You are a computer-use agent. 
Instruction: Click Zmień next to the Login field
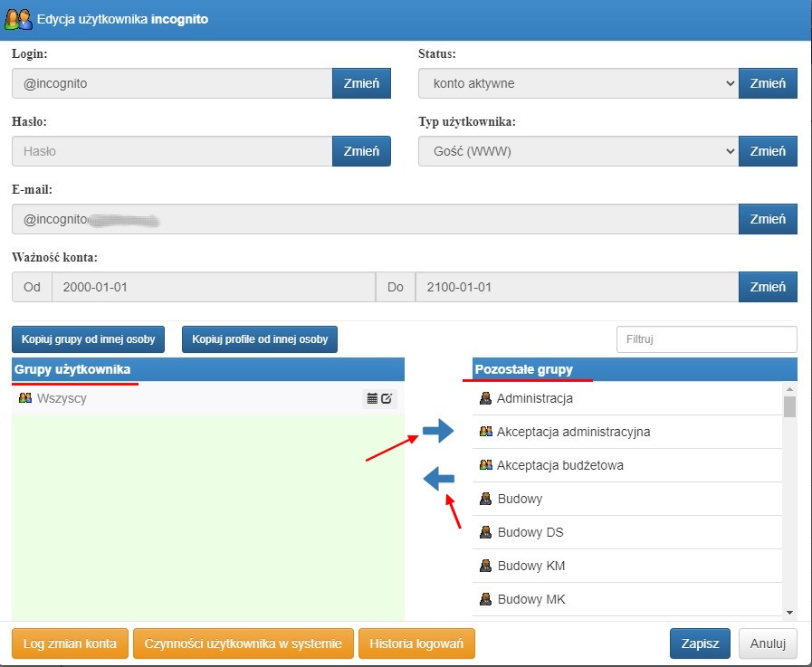pyautogui.click(x=361, y=83)
